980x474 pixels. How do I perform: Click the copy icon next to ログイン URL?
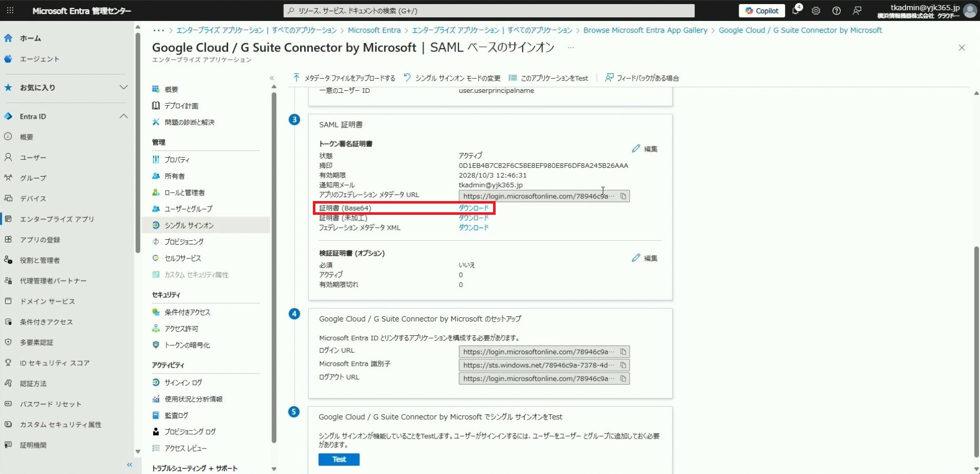(x=623, y=352)
